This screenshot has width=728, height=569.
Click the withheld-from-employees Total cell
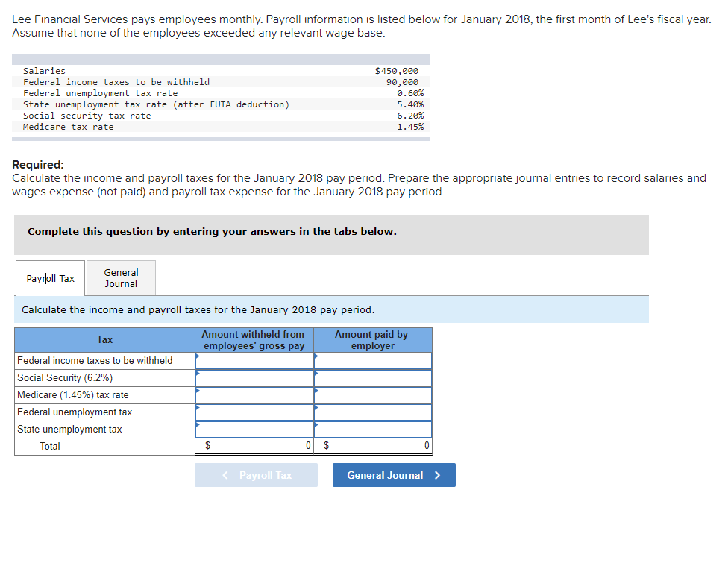254,446
